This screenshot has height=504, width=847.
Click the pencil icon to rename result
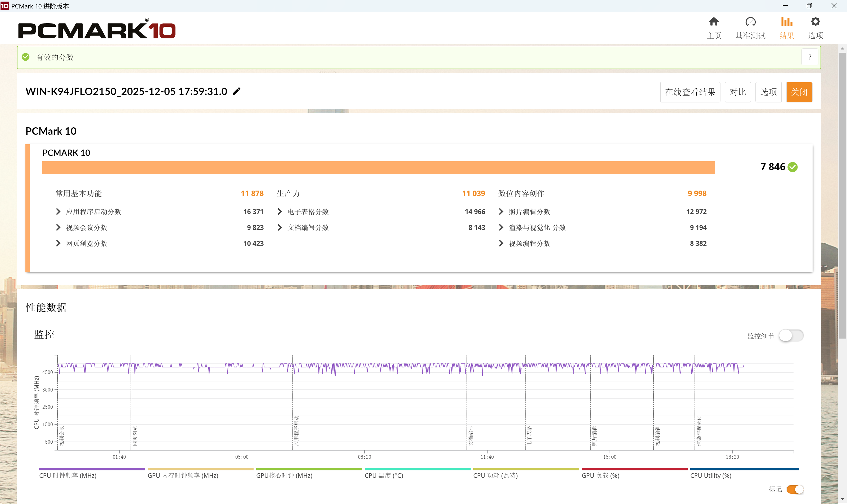[x=237, y=91]
